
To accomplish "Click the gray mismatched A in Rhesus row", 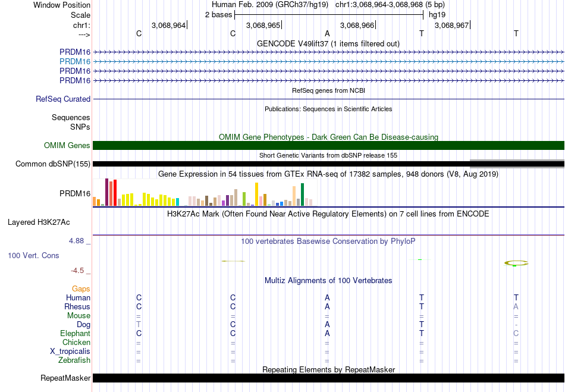I will [516, 306].
